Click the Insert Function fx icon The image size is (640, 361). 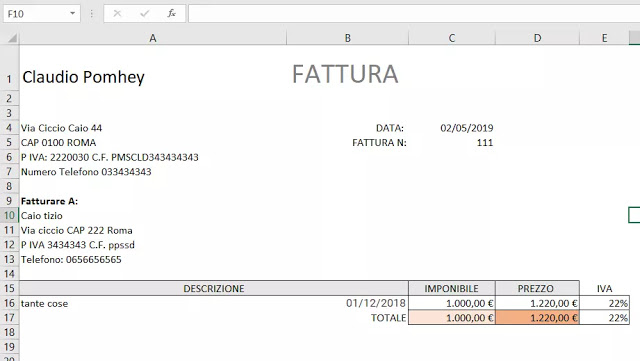pyautogui.click(x=171, y=13)
